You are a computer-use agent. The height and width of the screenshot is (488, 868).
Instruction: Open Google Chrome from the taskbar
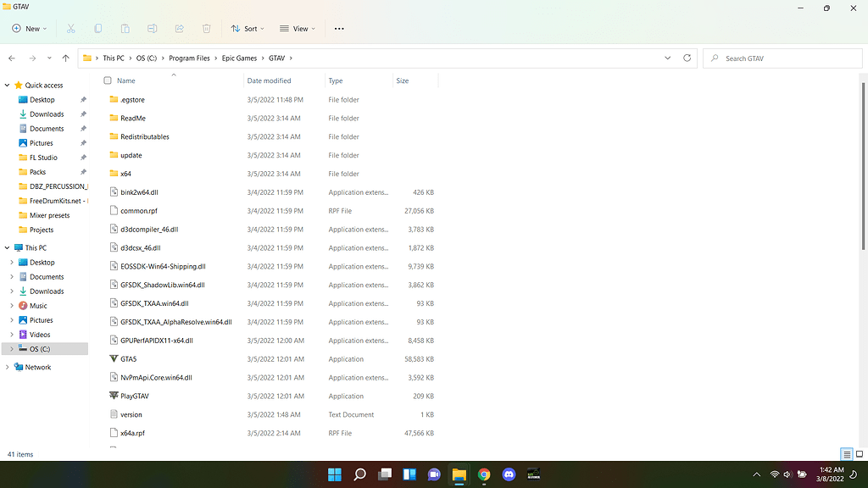point(483,474)
